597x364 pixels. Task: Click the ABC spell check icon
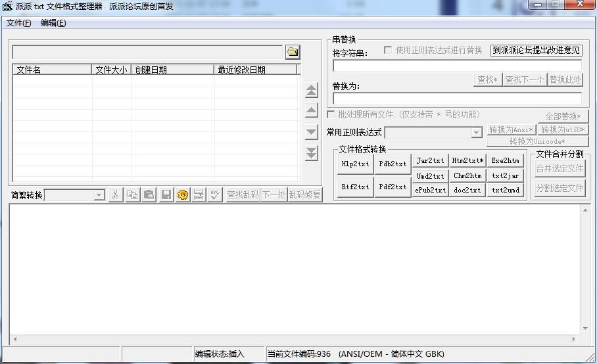point(215,194)
